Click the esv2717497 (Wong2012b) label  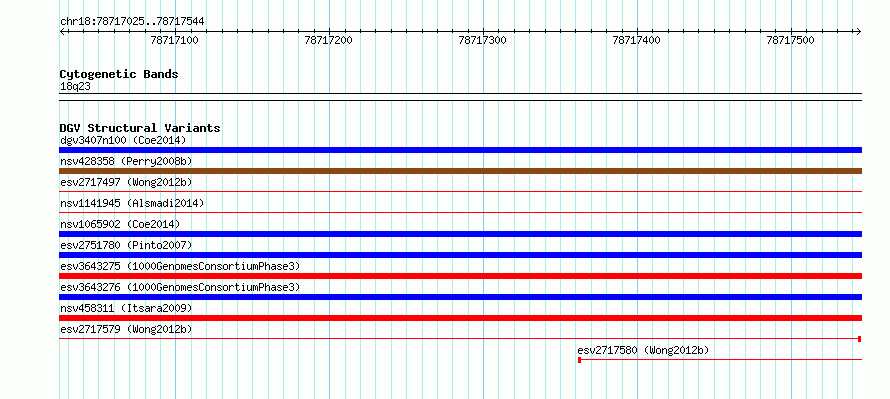126,182
